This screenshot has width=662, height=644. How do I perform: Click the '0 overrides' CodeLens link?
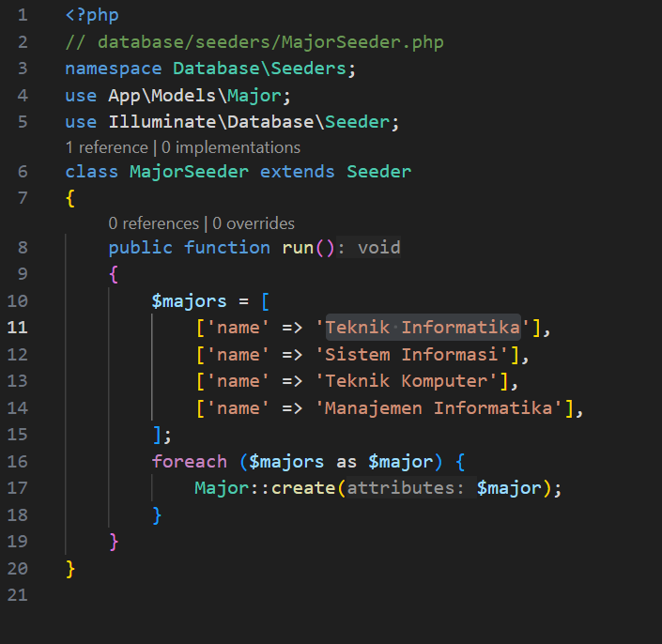(x=254, y=223)
